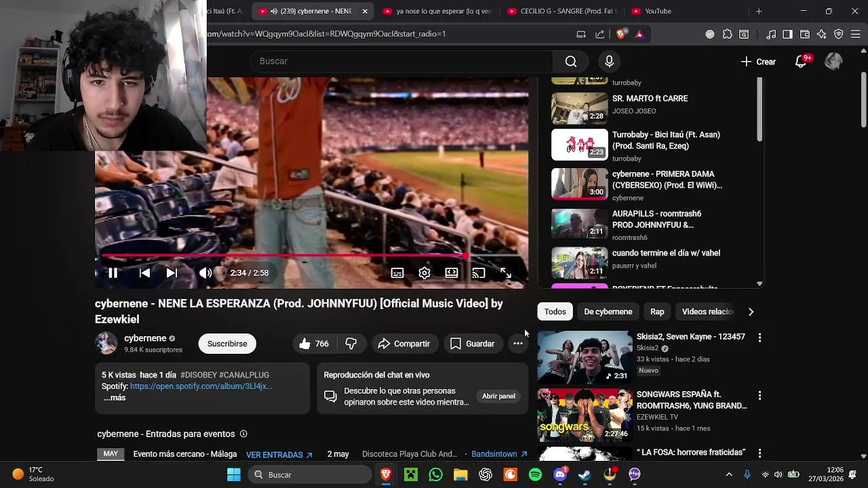Open options for Skisia2 123457 video

[759, 338]
